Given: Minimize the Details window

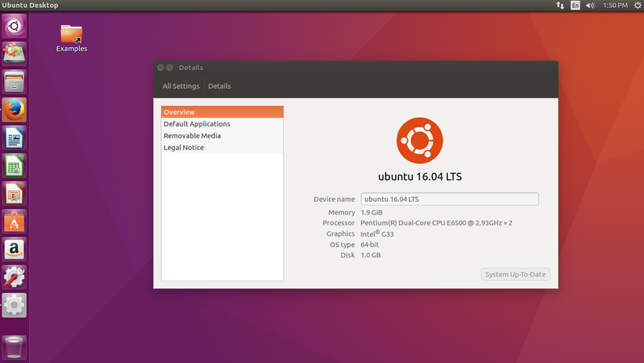Looking at the screenshot, I should 170,68.
